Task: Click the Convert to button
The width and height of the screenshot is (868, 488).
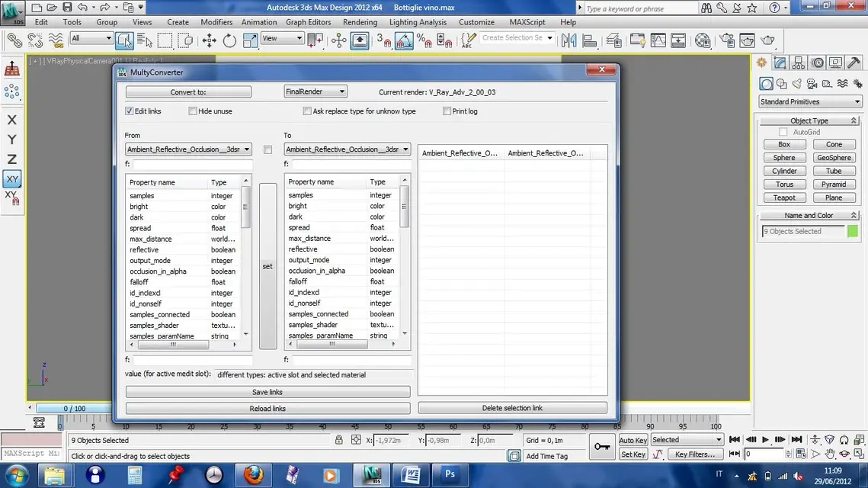Action: (188, 92)
